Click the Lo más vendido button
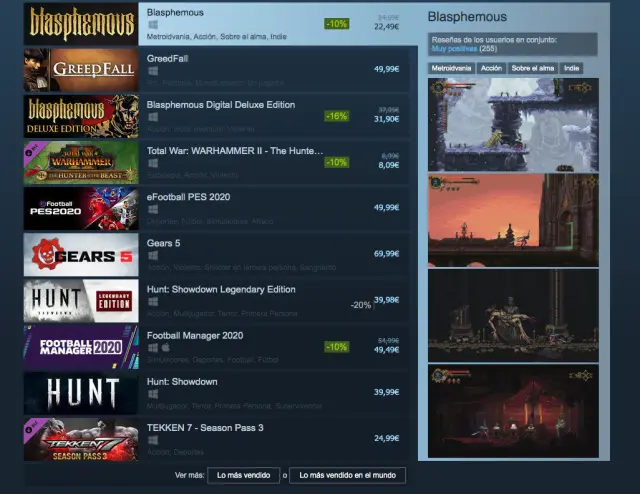This screenshot has width=640, height=494. coord(244,475)
